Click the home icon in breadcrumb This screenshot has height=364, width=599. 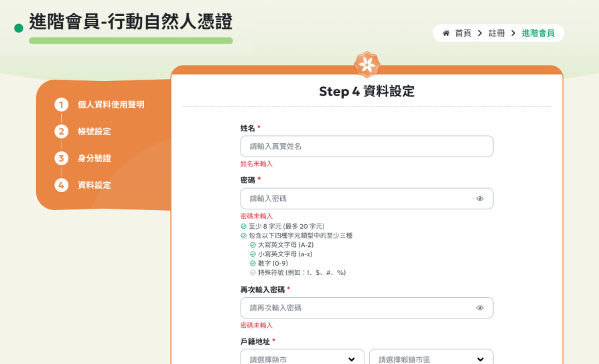click(x=446, y=33)
